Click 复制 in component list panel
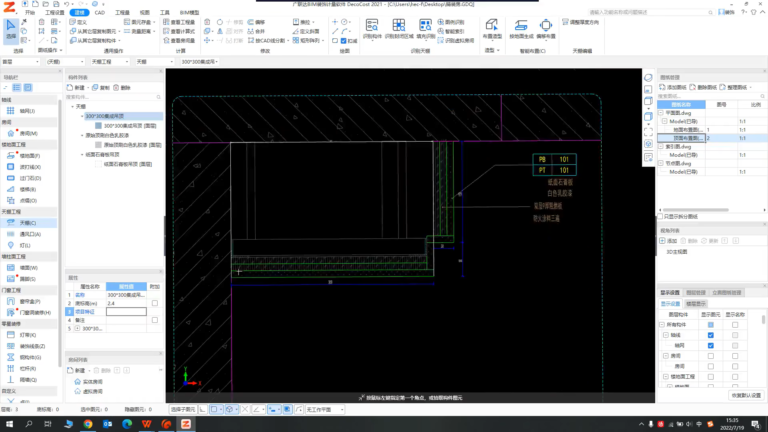The width and height of the screenshot is (768, 432). (x=101, y=88)
